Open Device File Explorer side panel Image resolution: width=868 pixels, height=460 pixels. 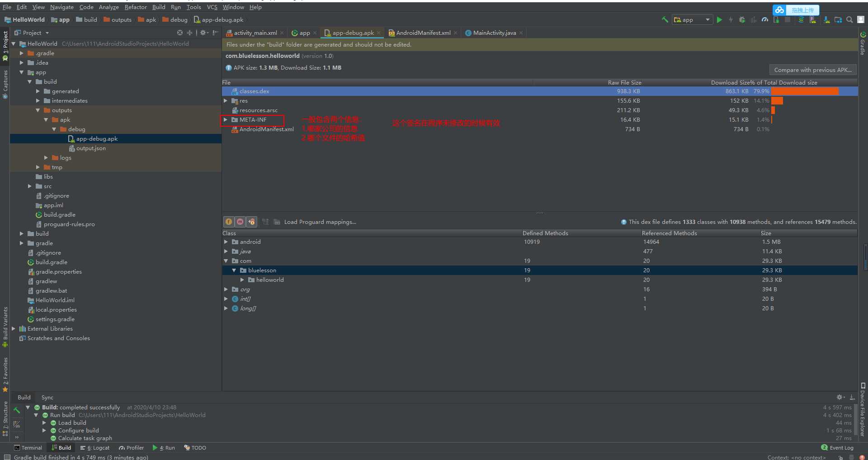863,410
